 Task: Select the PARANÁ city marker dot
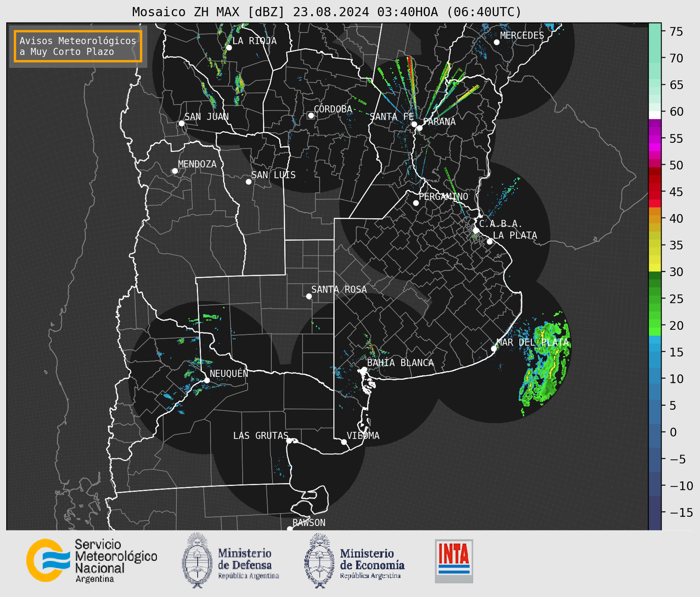420,128
